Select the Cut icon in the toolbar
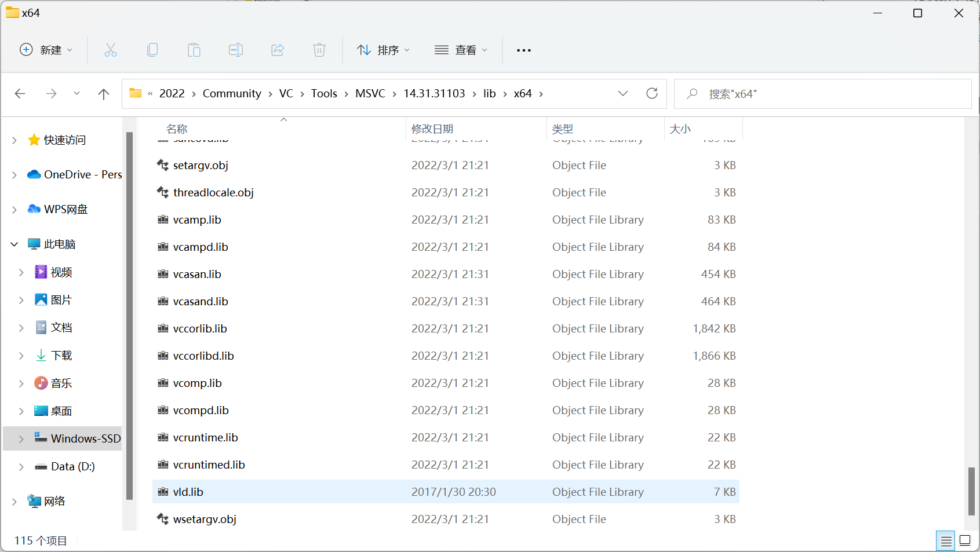 click(111, 50)
